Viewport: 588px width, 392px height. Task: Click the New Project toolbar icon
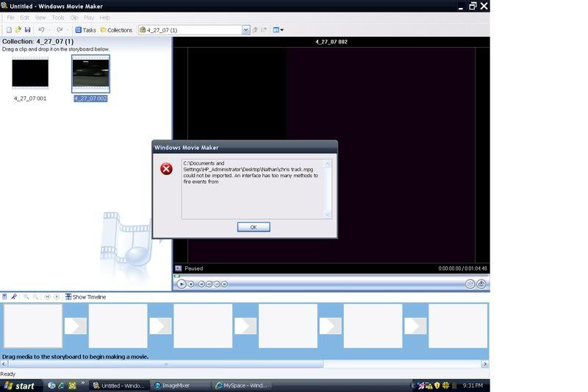point(9,30)
